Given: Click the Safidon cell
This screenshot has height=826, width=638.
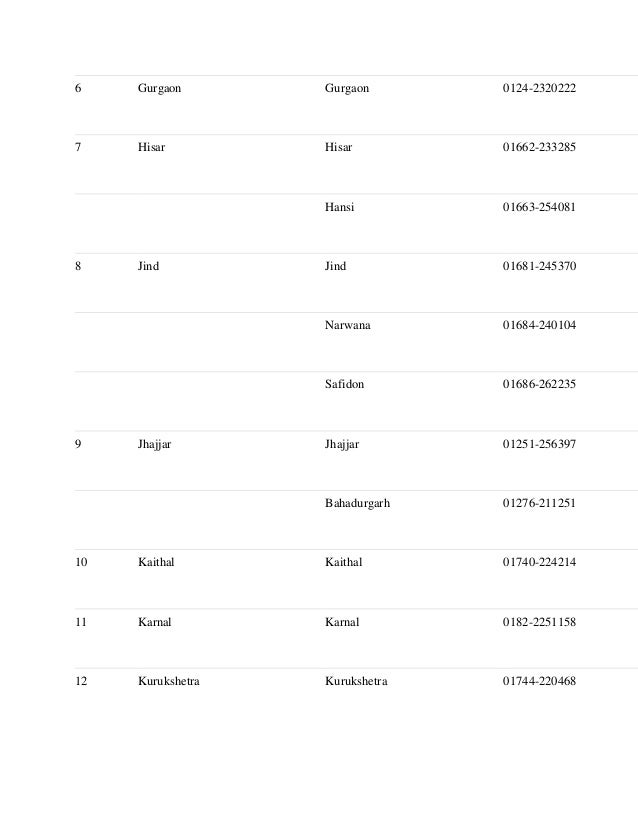Looking at the screenshot, I should tap(344, 385).
